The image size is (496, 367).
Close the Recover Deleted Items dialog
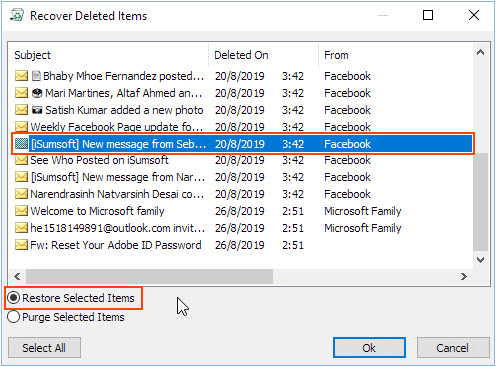pos(474,15)
